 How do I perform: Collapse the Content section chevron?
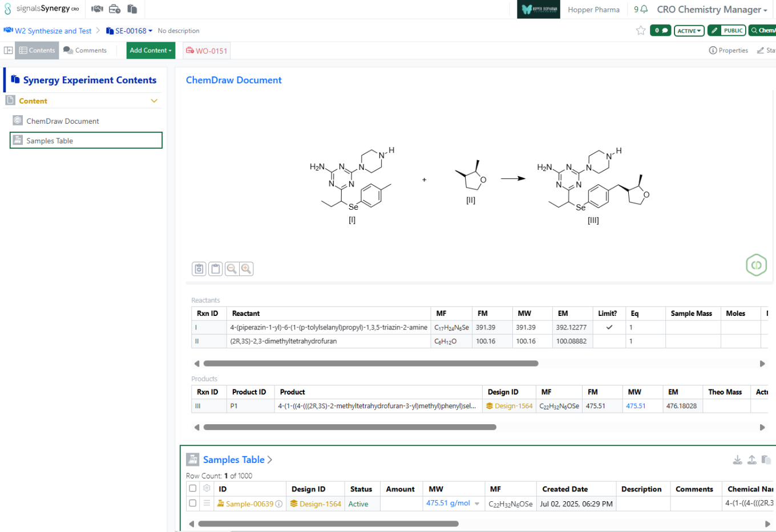tap(154, 101)
